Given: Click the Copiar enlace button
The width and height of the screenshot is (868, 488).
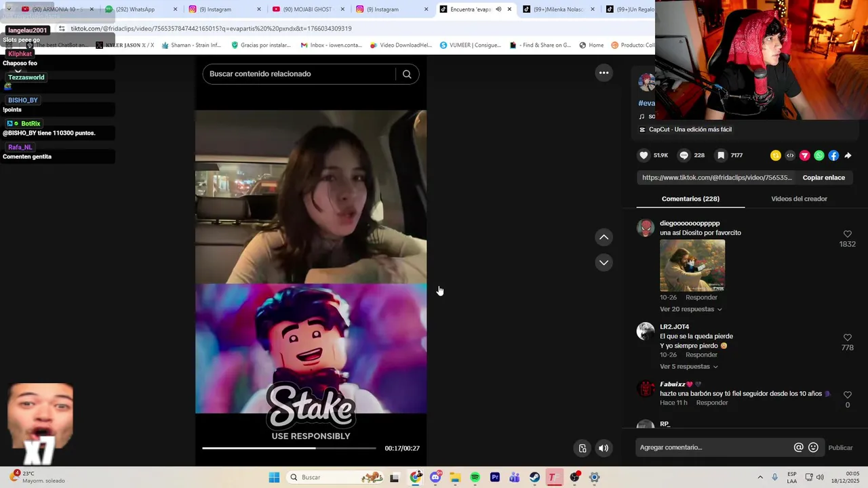Looking at the screenshot, I should click(x=824, y=178).
